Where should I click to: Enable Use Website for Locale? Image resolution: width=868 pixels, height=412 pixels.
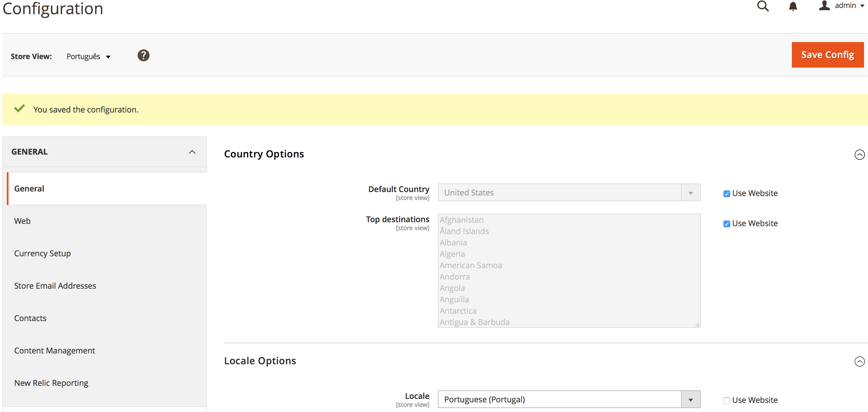tap(727, 401)
